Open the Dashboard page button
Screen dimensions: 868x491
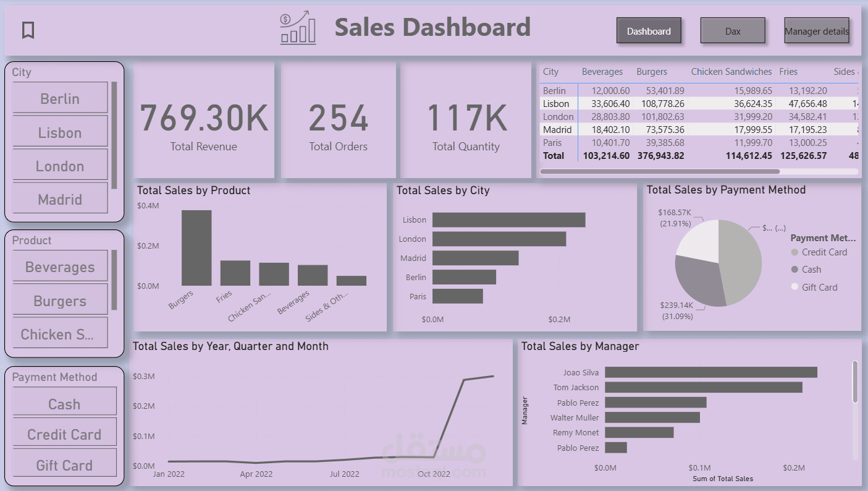click(x=649, y=31)
